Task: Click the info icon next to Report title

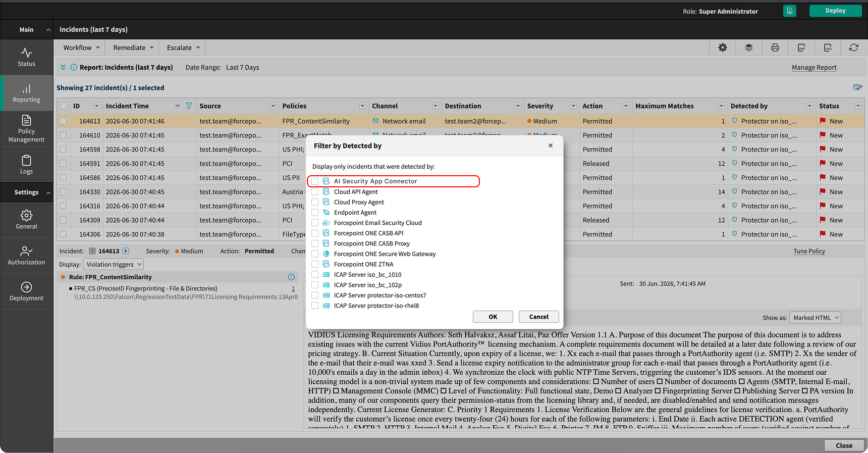Action: [x=74, y=67]
